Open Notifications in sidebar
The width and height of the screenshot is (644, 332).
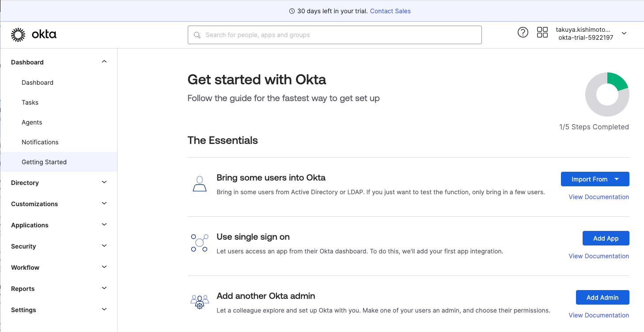(40, 142)
